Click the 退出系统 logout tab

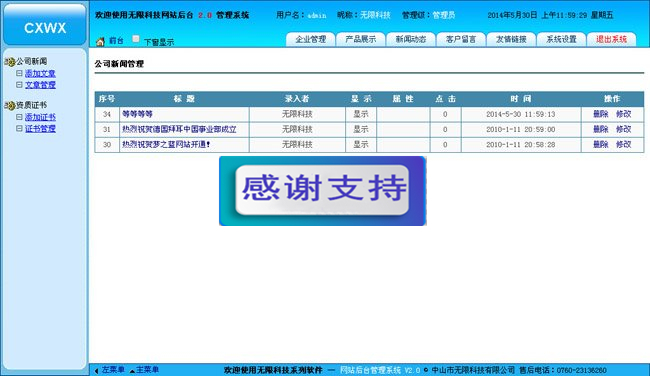(611, 39)
